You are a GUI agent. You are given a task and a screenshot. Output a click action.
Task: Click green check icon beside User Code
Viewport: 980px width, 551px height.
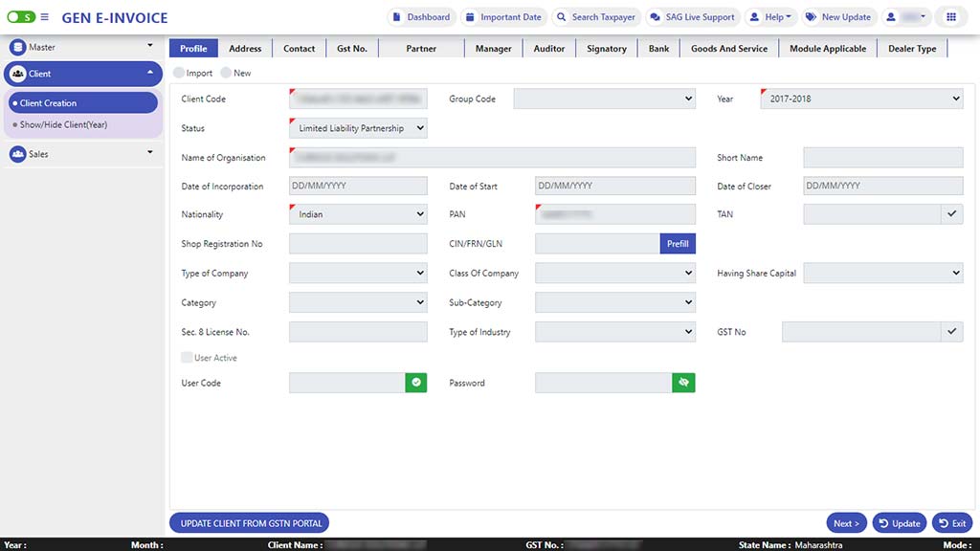416,383
